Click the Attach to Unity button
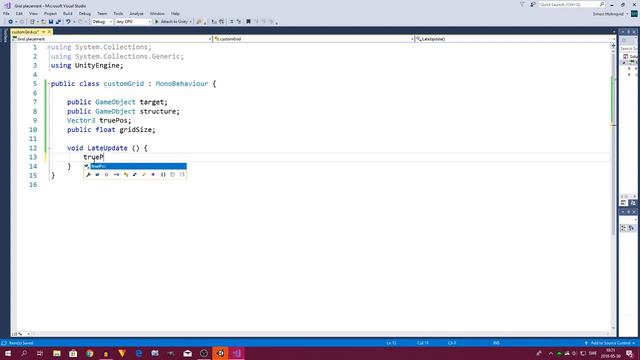The image size is (640, 360). pyautogui.click(x=171, y=22)
